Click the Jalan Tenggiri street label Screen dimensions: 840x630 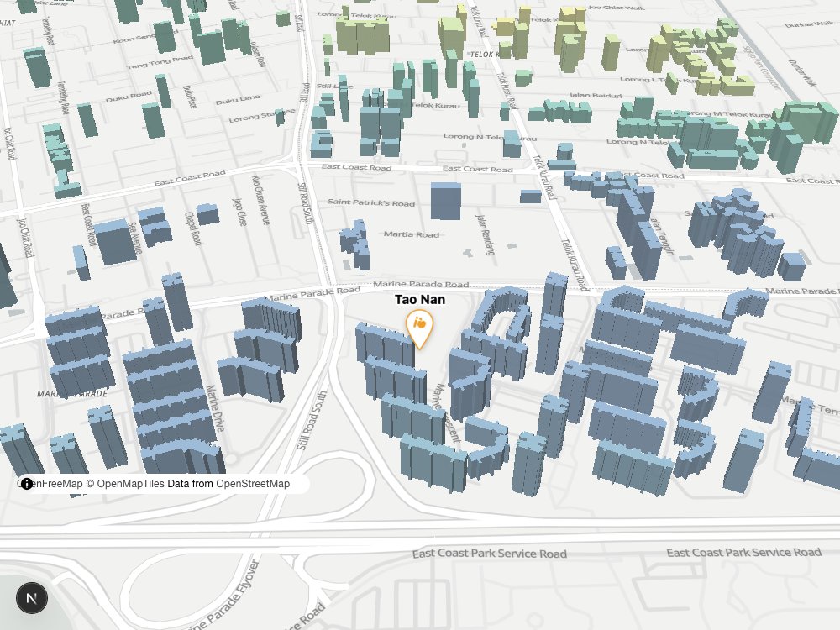click(x=661, y=236)
